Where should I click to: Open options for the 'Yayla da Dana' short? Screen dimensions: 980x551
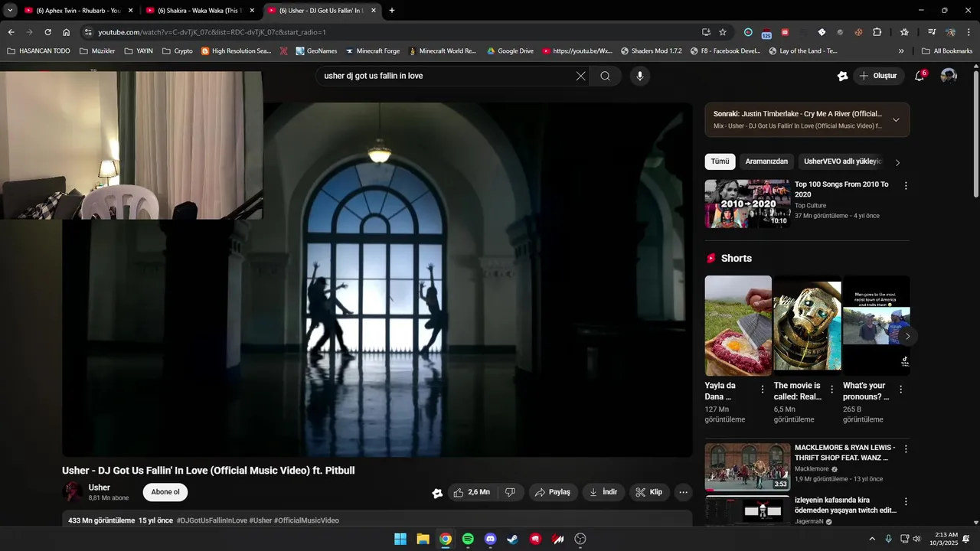(x=762, y=390)
